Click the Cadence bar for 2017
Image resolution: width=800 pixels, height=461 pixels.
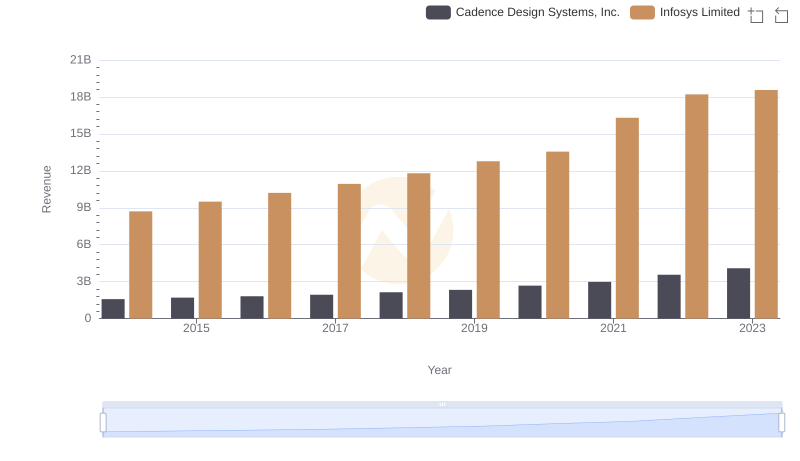[x=321, y=306]
